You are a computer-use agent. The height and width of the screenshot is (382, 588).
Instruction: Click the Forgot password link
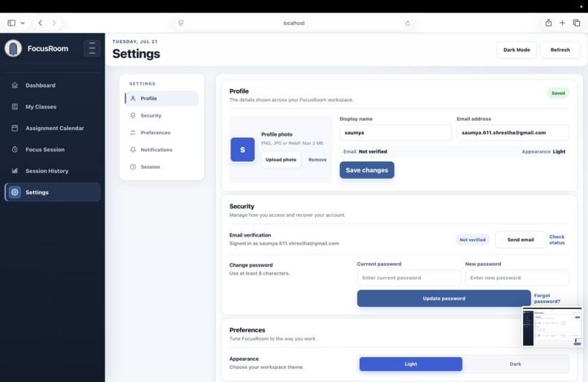547,298
